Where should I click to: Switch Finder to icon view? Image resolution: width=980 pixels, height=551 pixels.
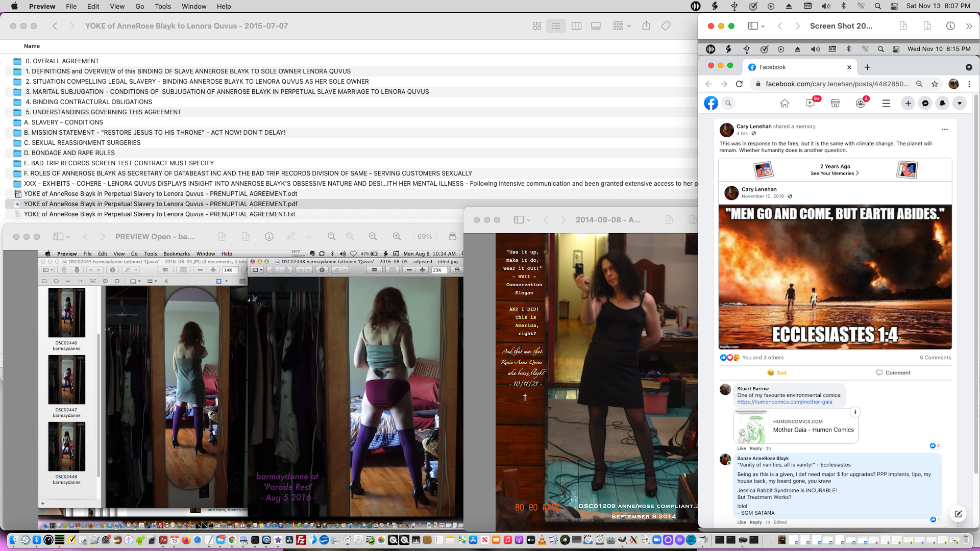(537, 26)
